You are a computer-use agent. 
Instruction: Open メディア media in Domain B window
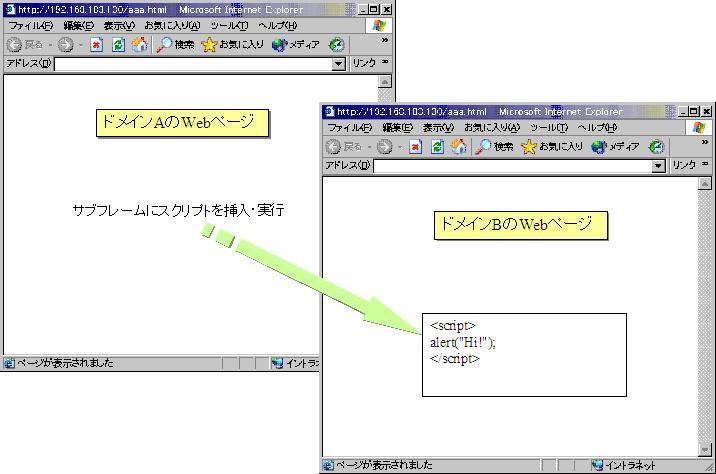point(615,147)
